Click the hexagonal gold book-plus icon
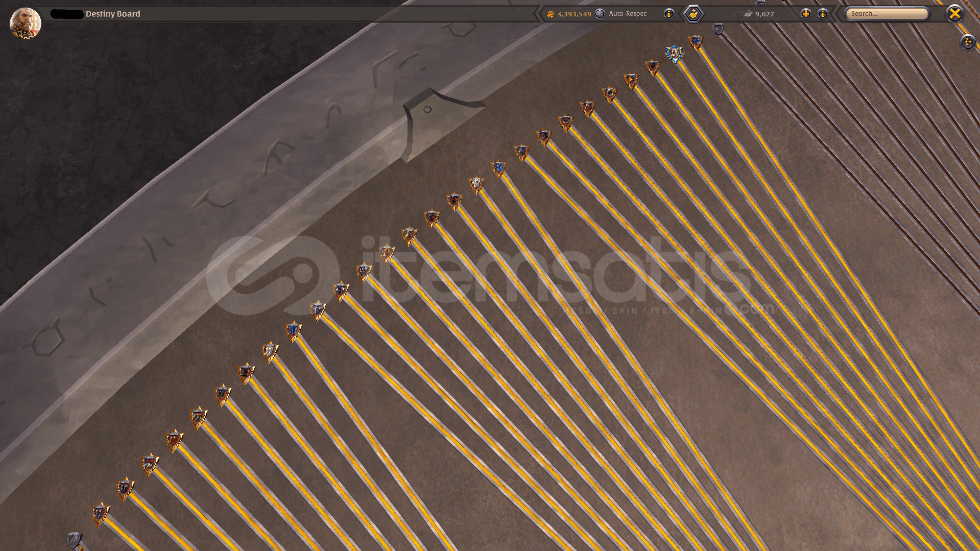The width and height of the screenshot is (980, 551). [693, 14]
